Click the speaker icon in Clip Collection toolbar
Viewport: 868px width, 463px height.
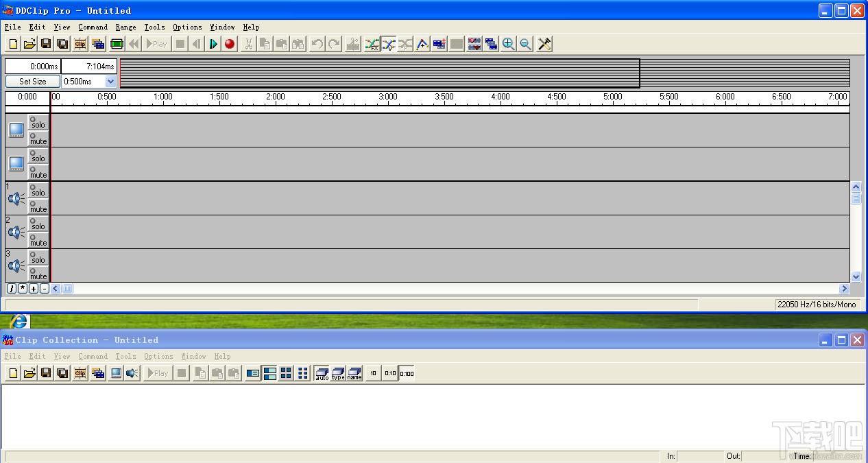click(132, 373)
